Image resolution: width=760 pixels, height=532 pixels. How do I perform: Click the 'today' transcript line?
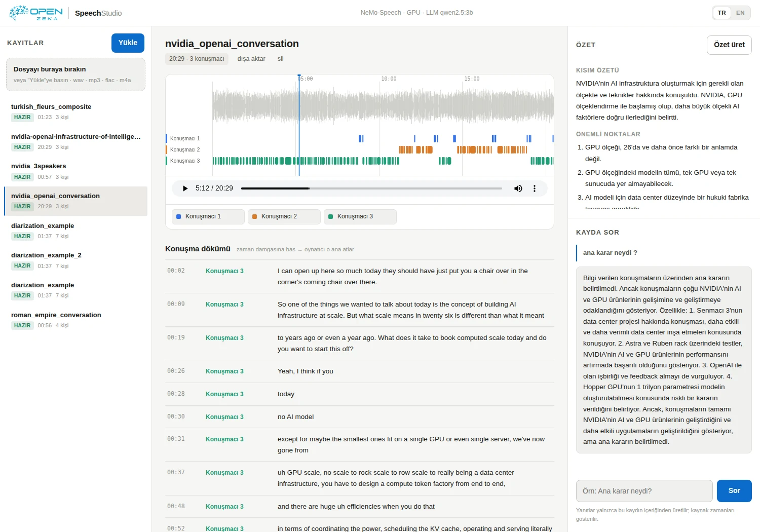click(286, 394)
